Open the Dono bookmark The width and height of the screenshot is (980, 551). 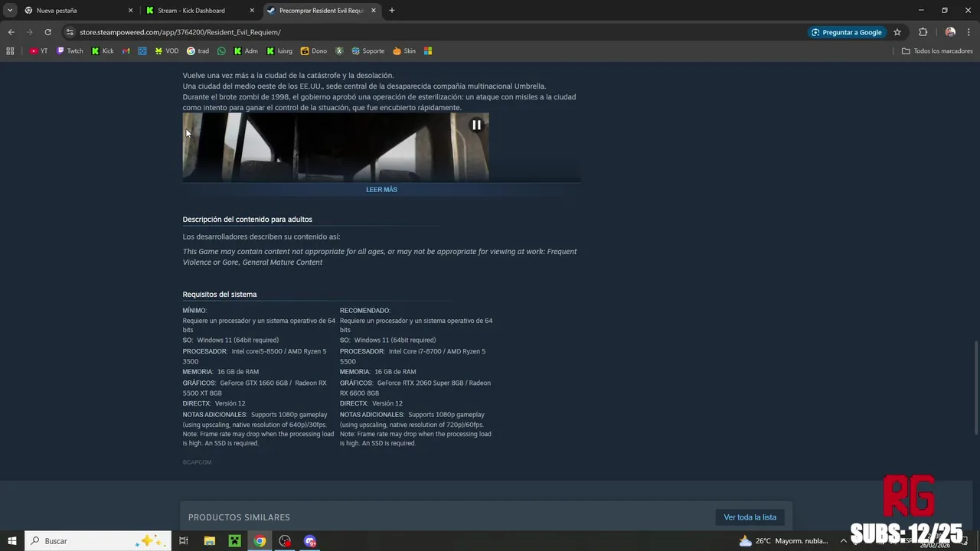pos(314,51)
